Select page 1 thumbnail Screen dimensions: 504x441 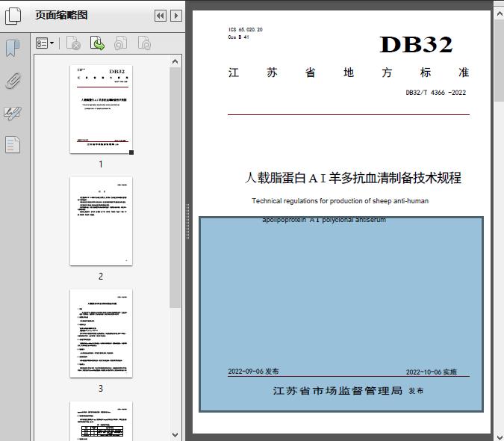[x=101, y=109]
